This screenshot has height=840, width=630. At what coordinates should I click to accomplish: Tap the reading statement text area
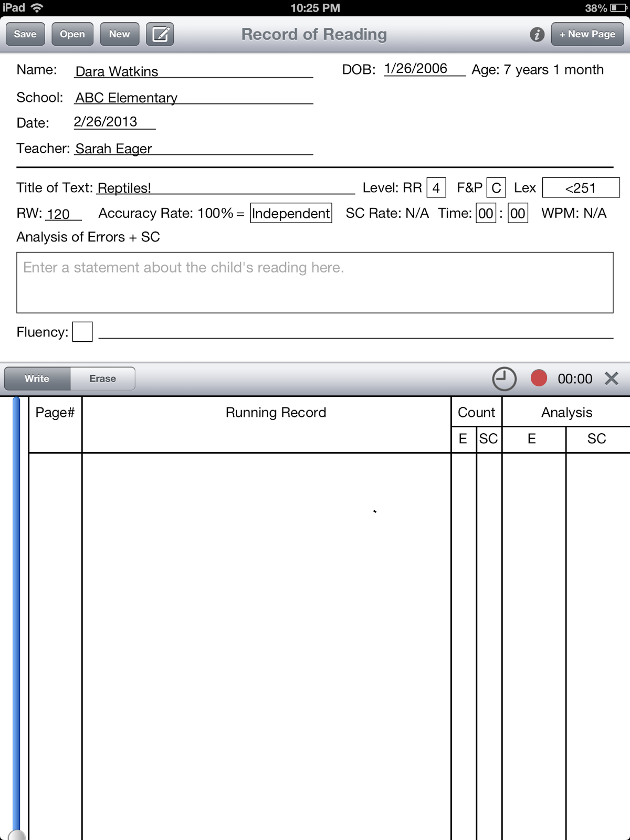point(315,282)
